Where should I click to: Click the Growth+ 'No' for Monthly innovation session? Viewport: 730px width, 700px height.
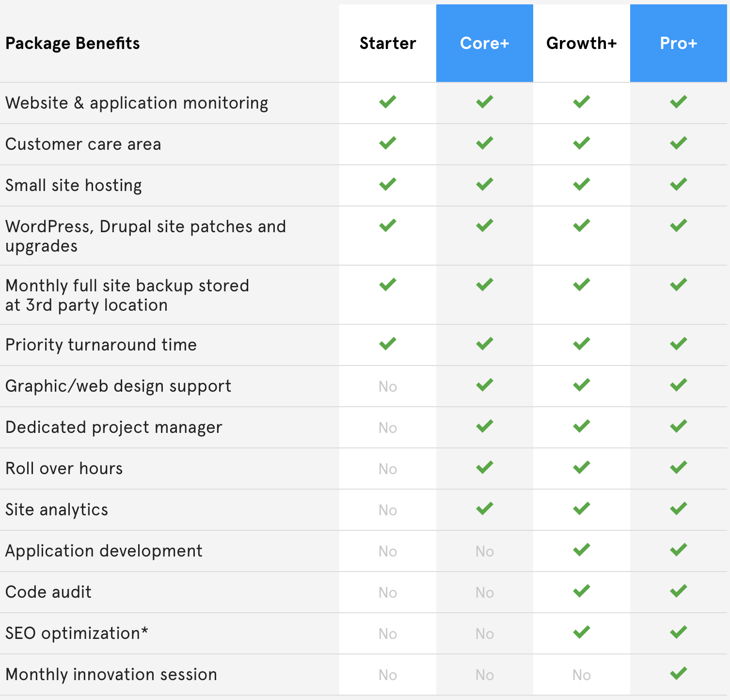pos(582,675)
